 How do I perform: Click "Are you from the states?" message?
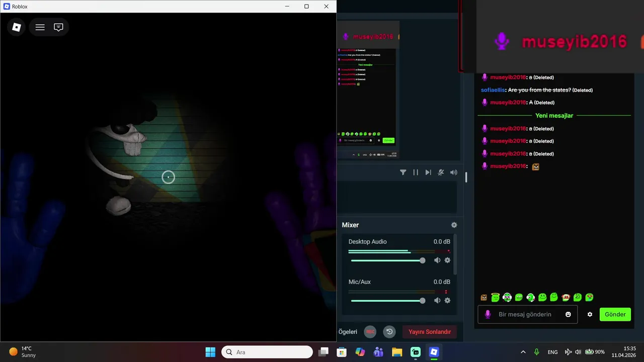click(539, 90)
